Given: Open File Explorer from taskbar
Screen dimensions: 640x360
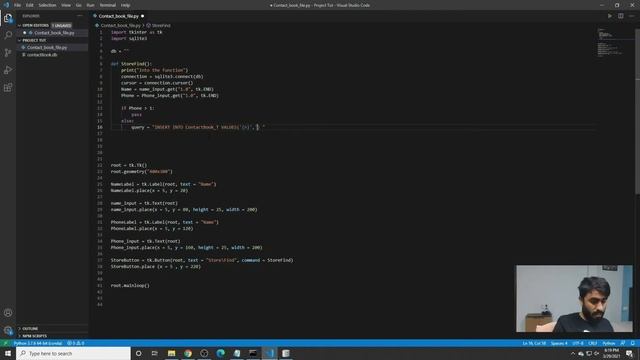Looking at the screenshot, I should [x=171, y=353].
